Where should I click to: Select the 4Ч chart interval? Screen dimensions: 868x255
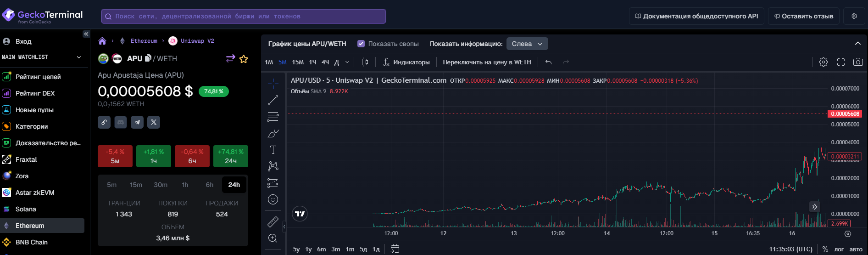[325, 62]
